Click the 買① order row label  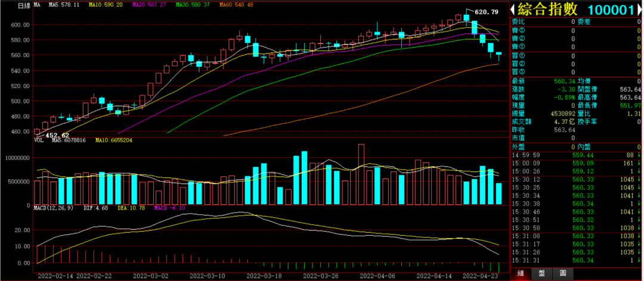click(518, 56)
